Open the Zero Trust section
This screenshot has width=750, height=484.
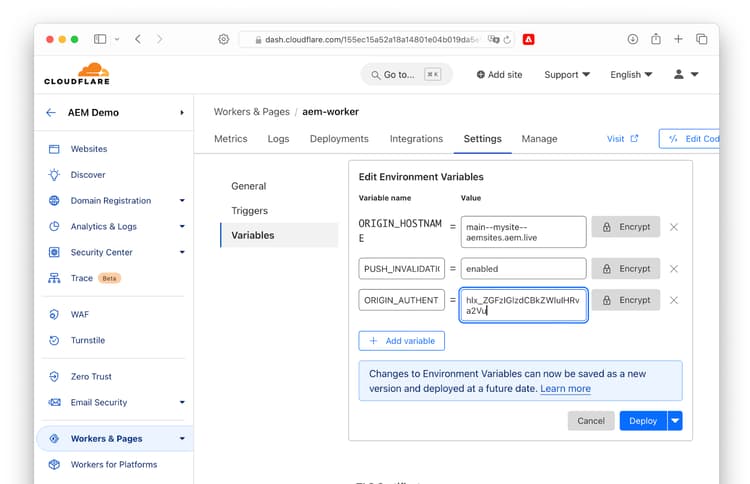(x=91, y=377)
